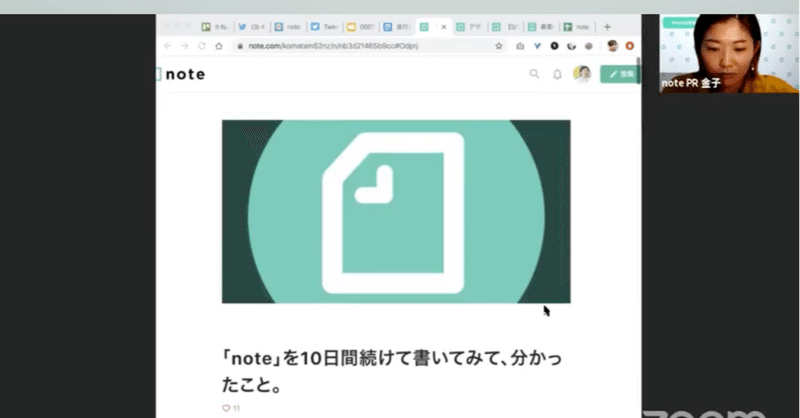Click the article header image
Viewport: 800px width, 418px height.
tap(396, 211)
